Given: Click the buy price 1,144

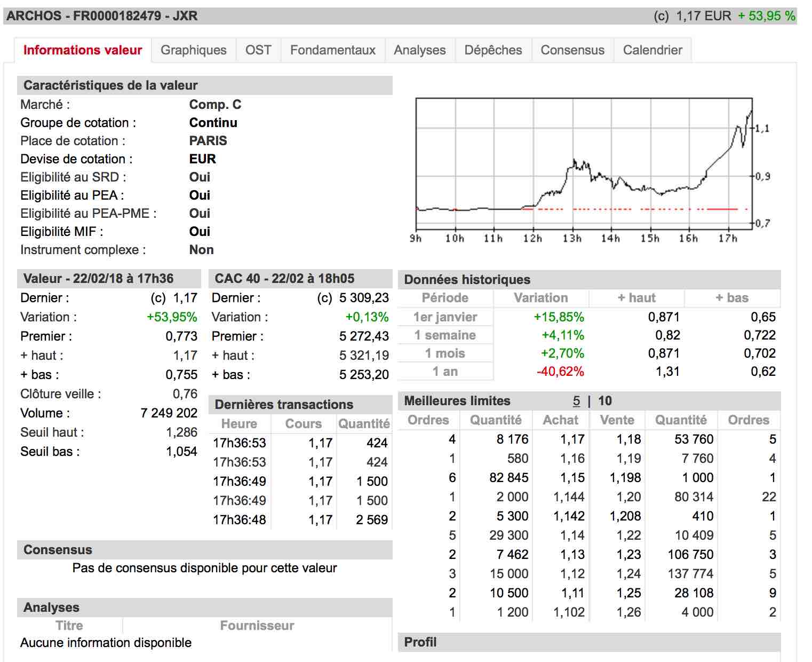Looking at the screenshot, I should coord(569,497).
